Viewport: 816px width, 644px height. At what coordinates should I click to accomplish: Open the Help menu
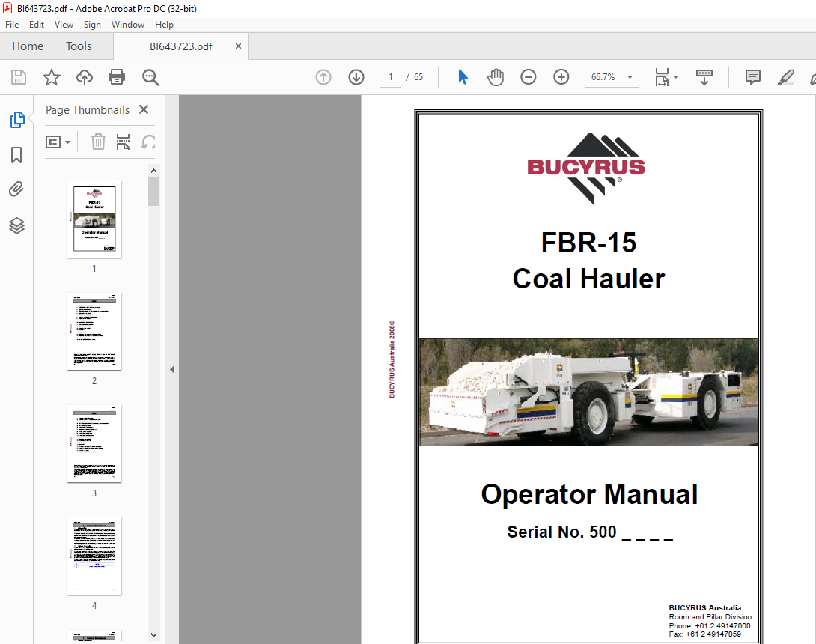164,25
